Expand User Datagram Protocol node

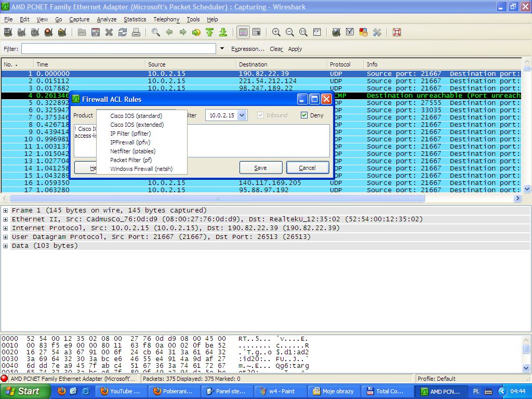click(x=5, y=237)
